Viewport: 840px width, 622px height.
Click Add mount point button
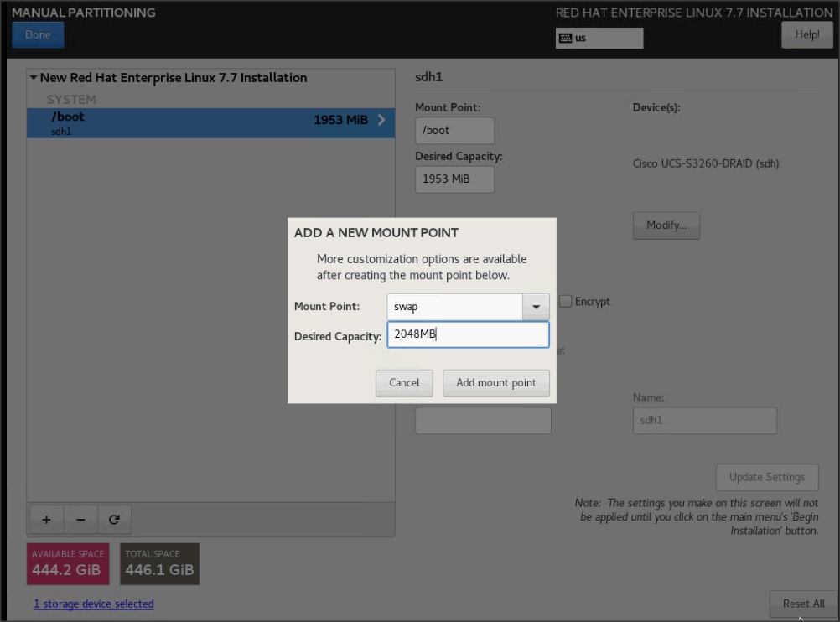pyautogui.click(x=496, y=383)
